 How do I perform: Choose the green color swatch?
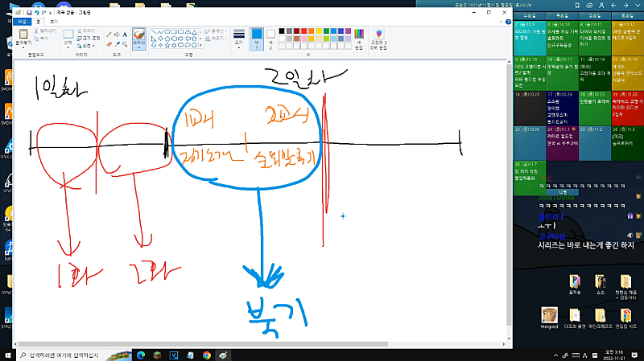[x=326, y=31]
